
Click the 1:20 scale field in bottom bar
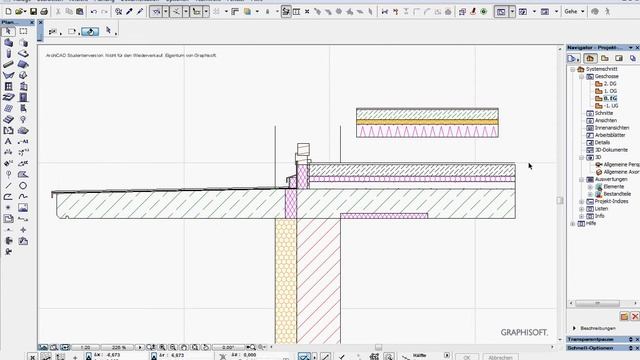85,347
